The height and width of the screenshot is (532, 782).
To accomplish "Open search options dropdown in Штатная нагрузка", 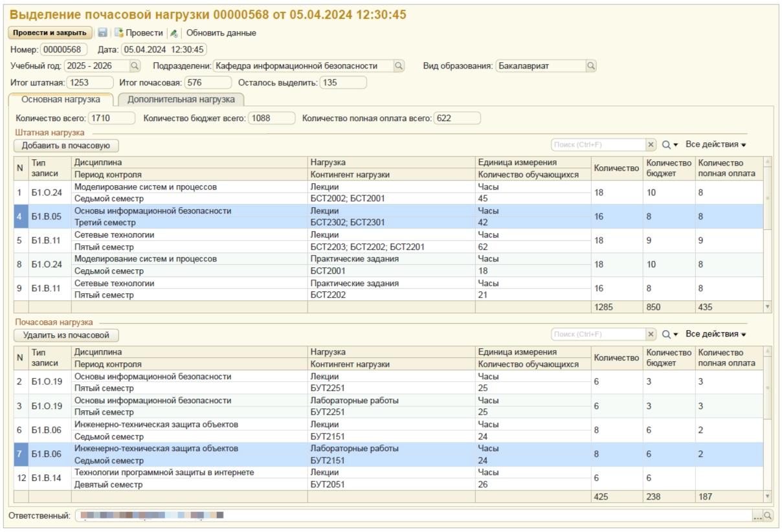I will point(669,145).
